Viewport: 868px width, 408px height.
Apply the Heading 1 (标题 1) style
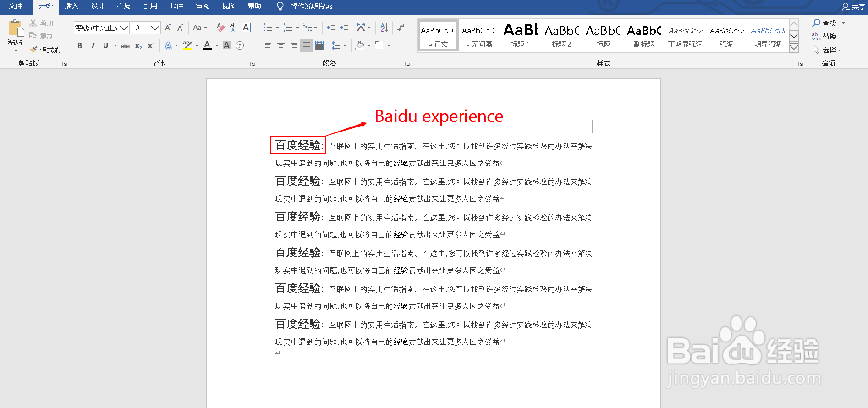coord(521,35)
